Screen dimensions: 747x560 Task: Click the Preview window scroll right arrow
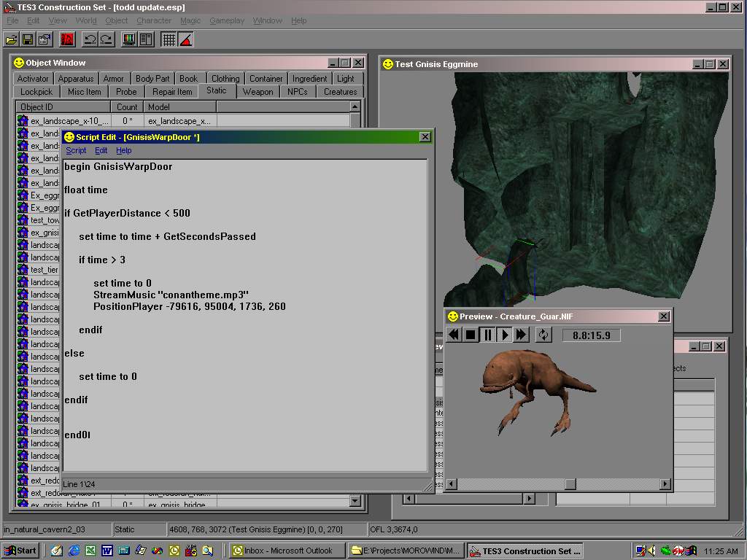pos(665,484)
